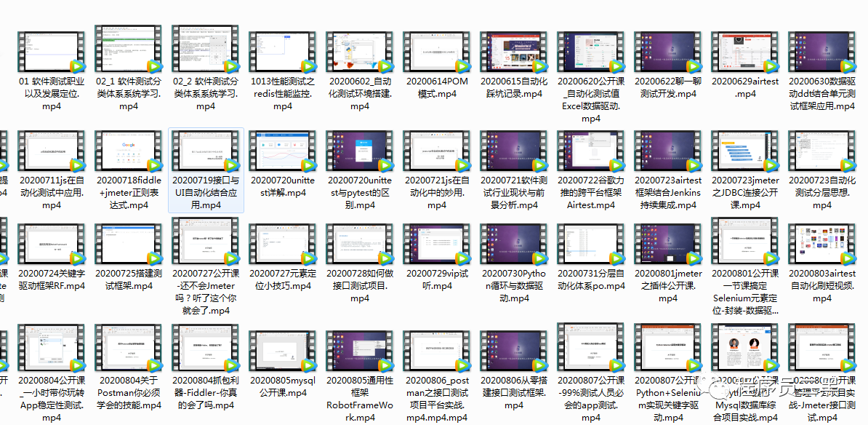
Task: Click the 20200805mysql公开课.mp4 file name
Action: pos(283,386)
